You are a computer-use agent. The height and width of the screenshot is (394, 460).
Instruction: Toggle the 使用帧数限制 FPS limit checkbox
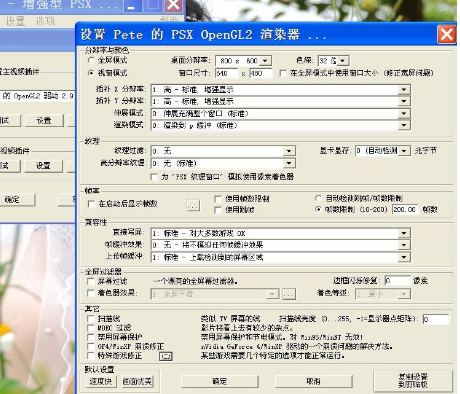click(218, 199)
